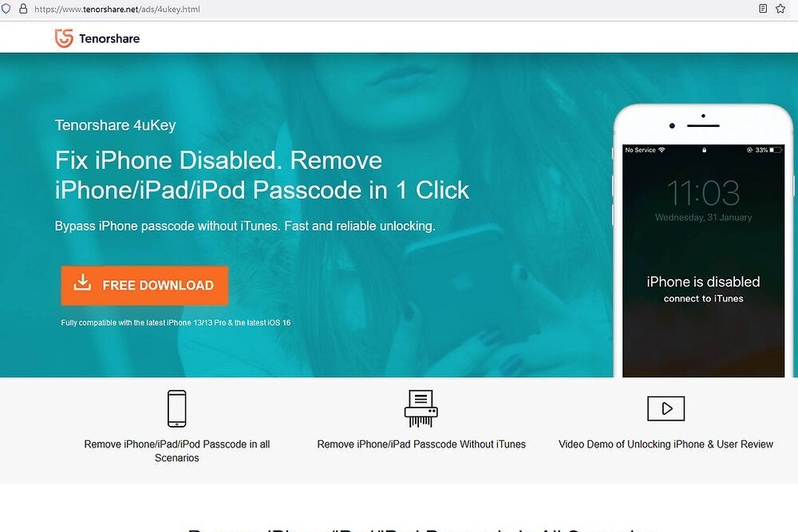Open Video Demo of Unlocking iPhone link
The height and width of the screenshot is (532, 798).
[x=666, y=444]
